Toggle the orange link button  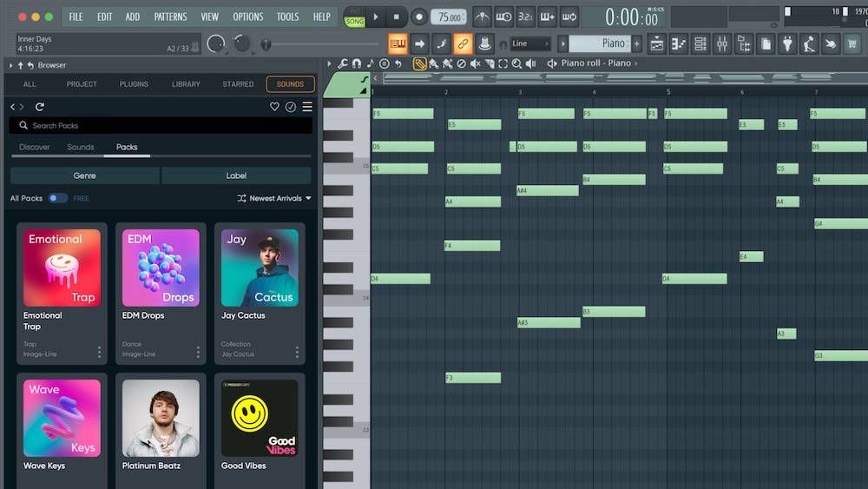[x=463, y=43]
